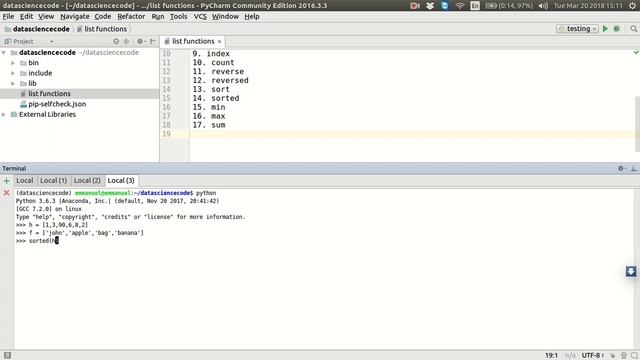Expand the bin folder
This screenshot has width=640, height=360.
pos(13,63)
